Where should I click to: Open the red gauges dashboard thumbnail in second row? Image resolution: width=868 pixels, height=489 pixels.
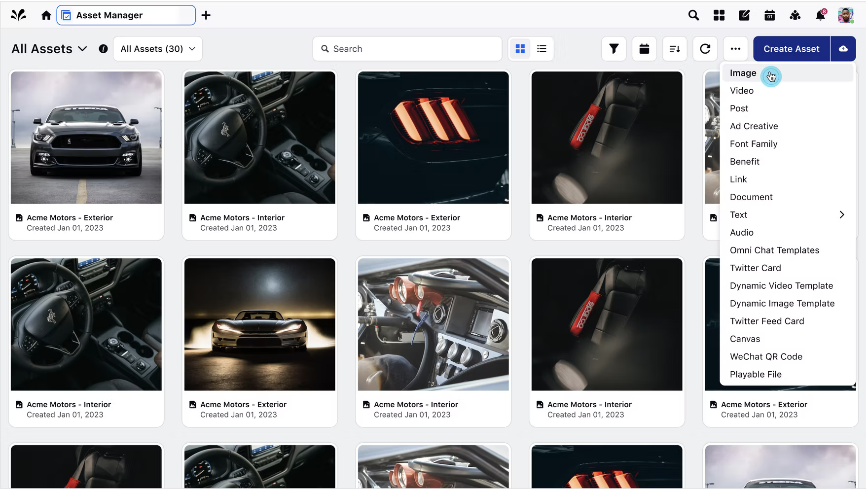click(434, 324)
